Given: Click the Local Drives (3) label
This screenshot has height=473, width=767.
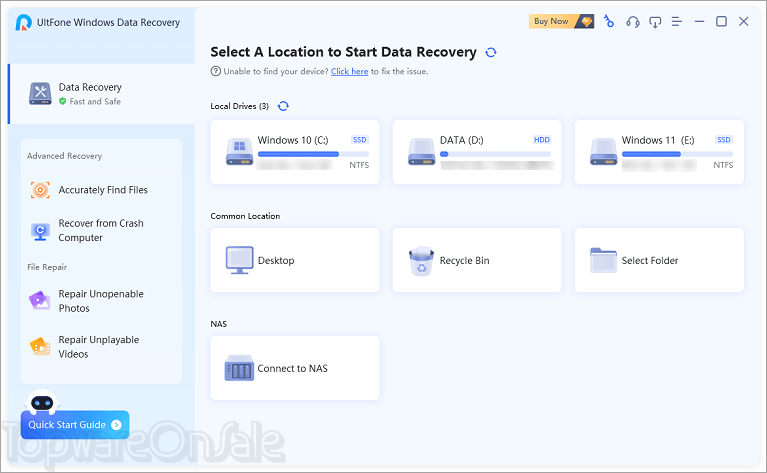Looking at the screenshot, I should [x=239, y=106].
